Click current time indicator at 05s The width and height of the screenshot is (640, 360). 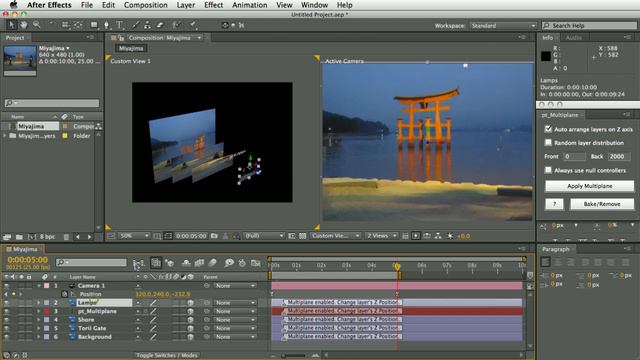pos(397,267)
